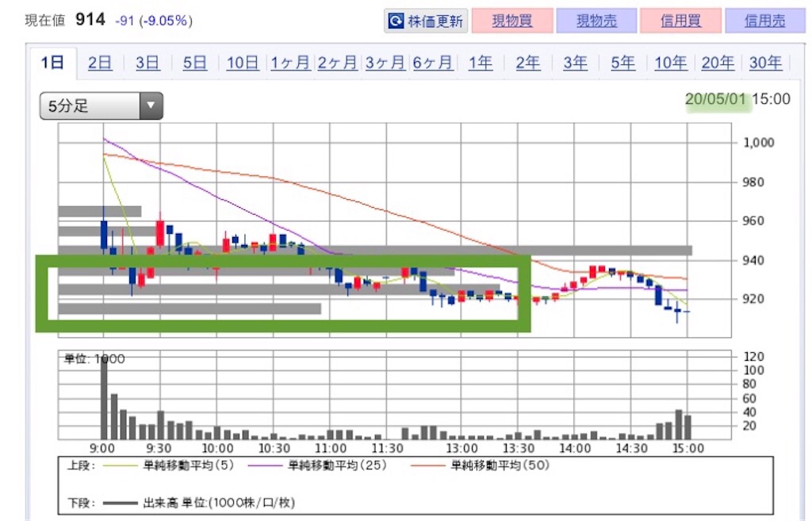Switch to the 5日 chart tab
The height and width of the screenshot is (521, 812).
click(195, 63)
